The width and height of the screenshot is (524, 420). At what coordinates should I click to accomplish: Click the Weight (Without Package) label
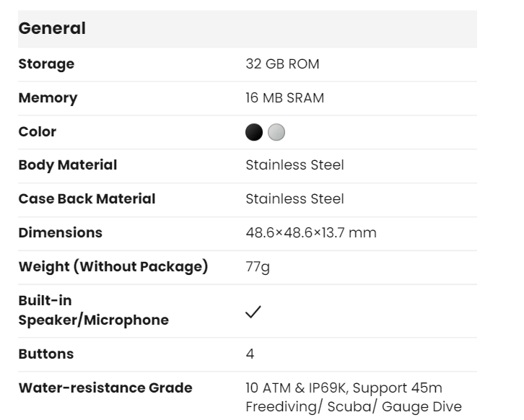(113, 267)
